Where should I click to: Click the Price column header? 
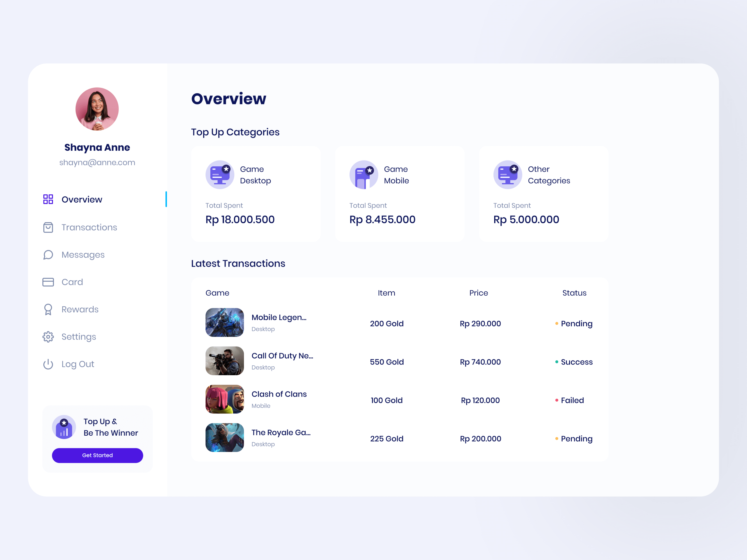click(x=479, y=293)
